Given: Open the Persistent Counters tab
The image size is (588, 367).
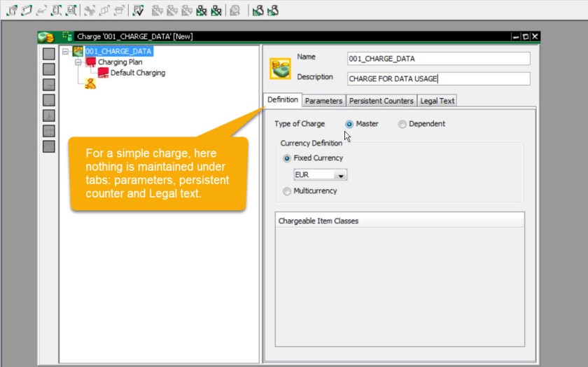Looking at the screenshot, I should (381, 101).
